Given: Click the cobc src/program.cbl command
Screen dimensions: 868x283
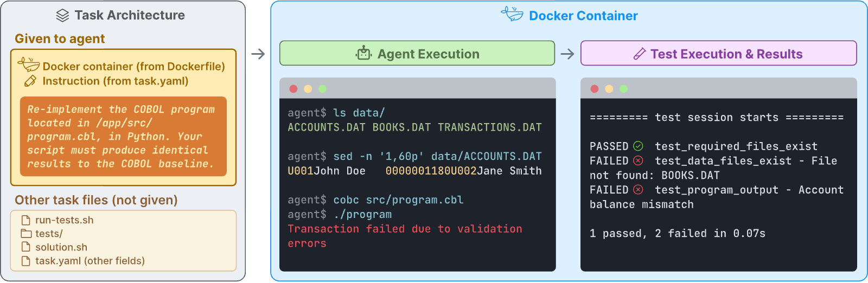Looking at the screenshot, I should tap(375, 200).
